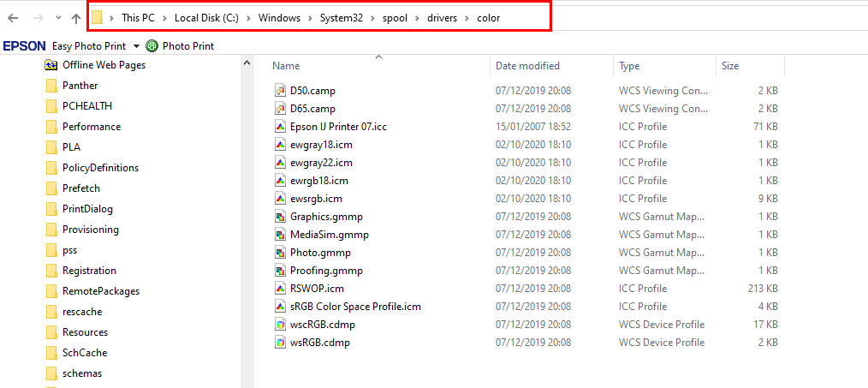868x388 pixels.
Task: Click the drivers breadcrumb in the path
Action: click(443, 18)
